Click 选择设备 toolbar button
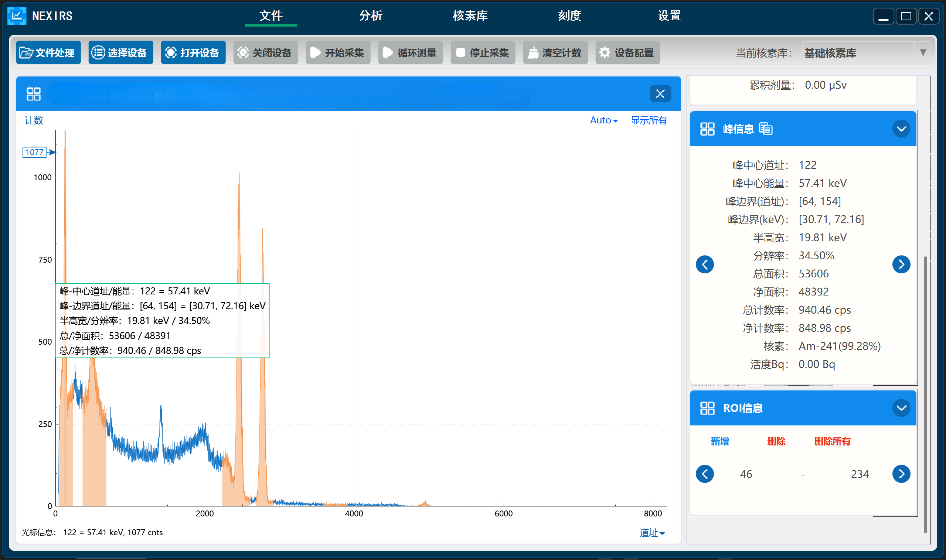This screenshot has height=560, width=946. pyautogui.click(x=121, y=52)
